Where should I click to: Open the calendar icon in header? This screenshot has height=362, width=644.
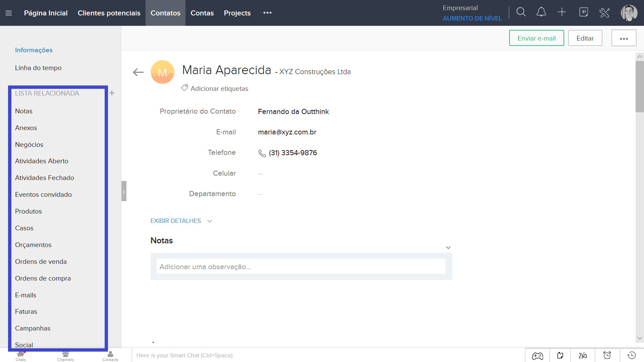click(x=584, y=12)
